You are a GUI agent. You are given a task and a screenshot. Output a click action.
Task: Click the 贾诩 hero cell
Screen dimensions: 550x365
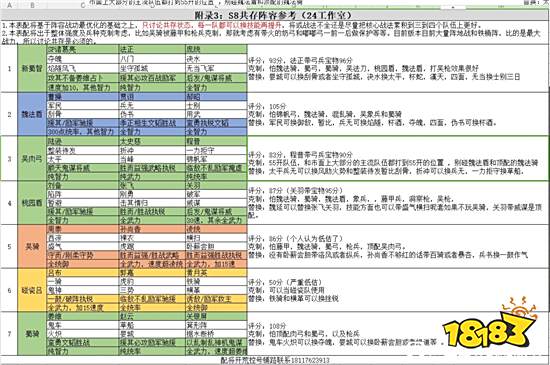tap(152, 97)
